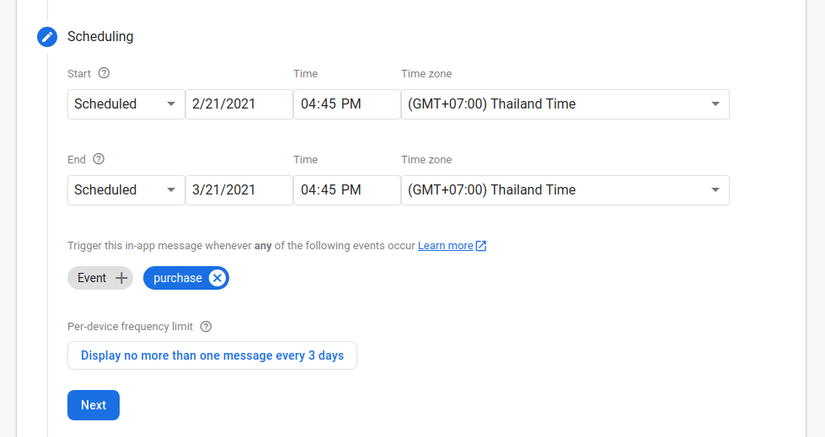Screen dimensions: 825x437
Task: Click the End time input 04:45 PM
Action: pyautogui.click(x=346, y=190)
